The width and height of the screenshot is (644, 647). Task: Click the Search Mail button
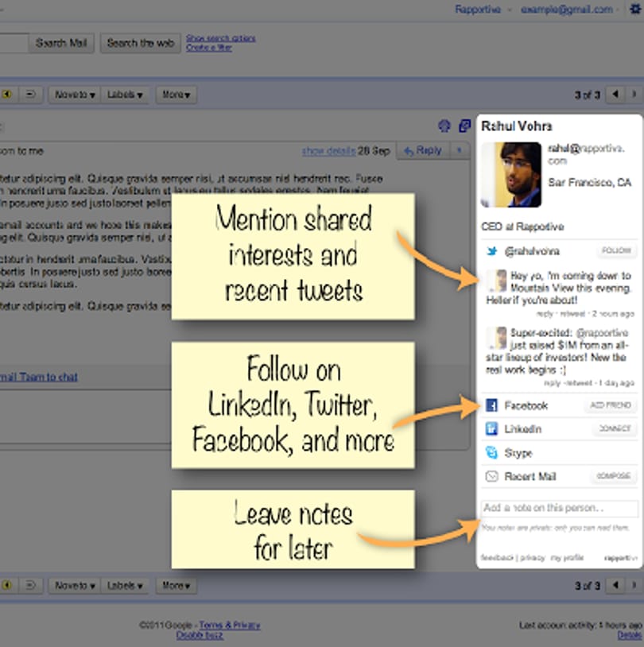coord(61,43)
